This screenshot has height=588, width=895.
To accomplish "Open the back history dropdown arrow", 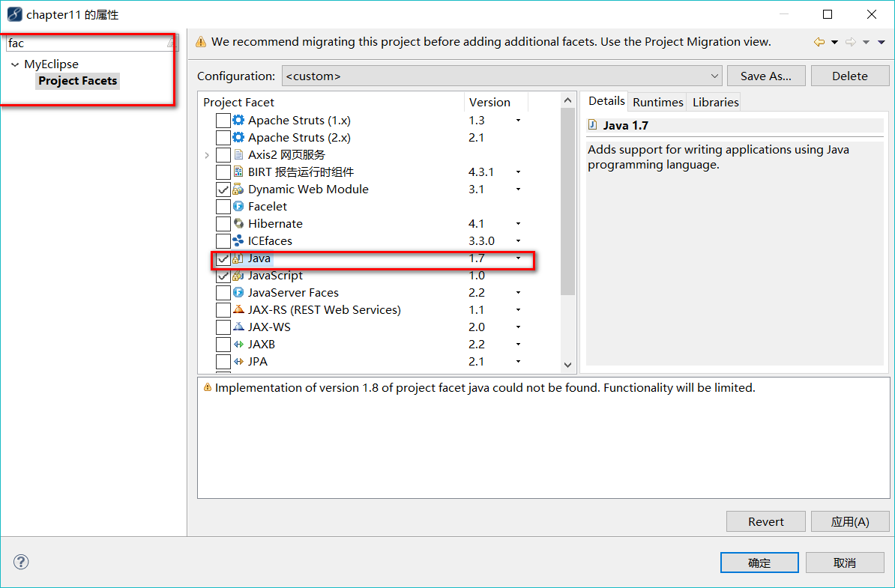I will tap(834, 42).
